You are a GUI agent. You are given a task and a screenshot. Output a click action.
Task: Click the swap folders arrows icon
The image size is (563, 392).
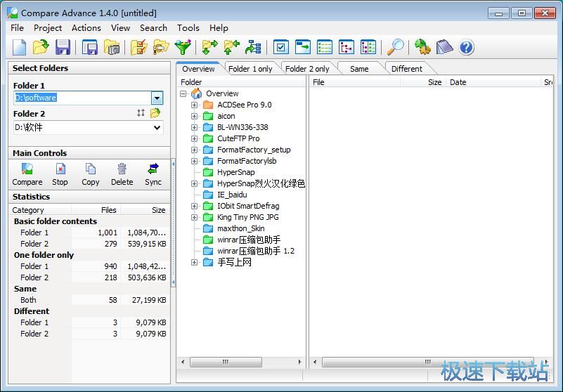[x=141, y=113]
